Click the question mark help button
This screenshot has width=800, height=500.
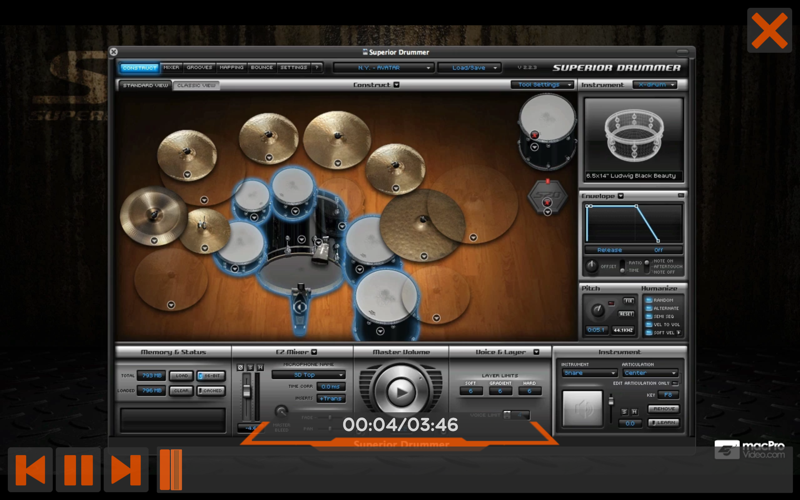coord(317,67)
